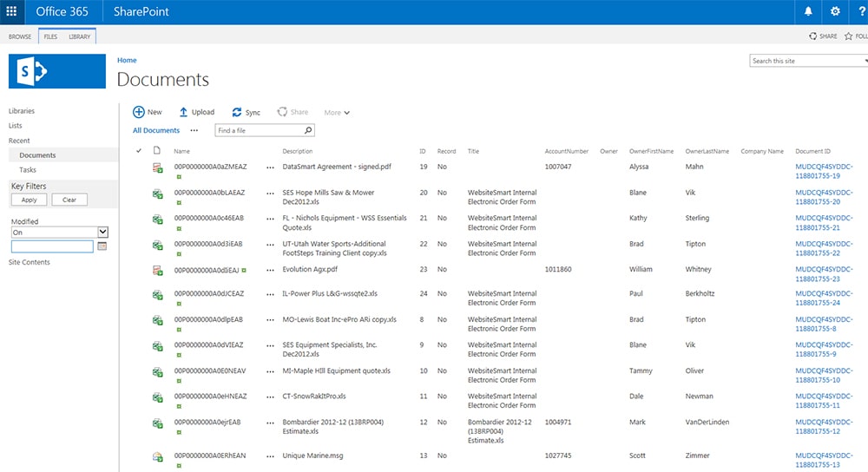Click the Apply key filters button
The width and height of the screenshot is (868, 472).
pyautogui.click(x=29, y=200)
